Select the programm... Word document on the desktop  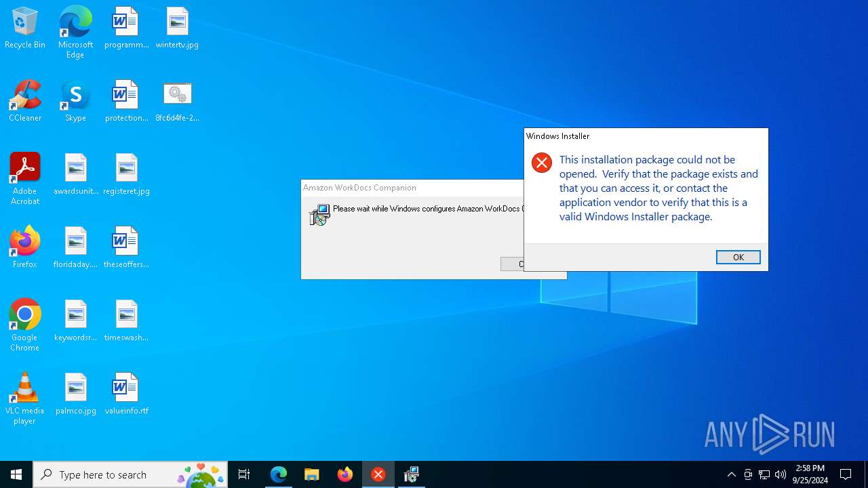point(126,28)
